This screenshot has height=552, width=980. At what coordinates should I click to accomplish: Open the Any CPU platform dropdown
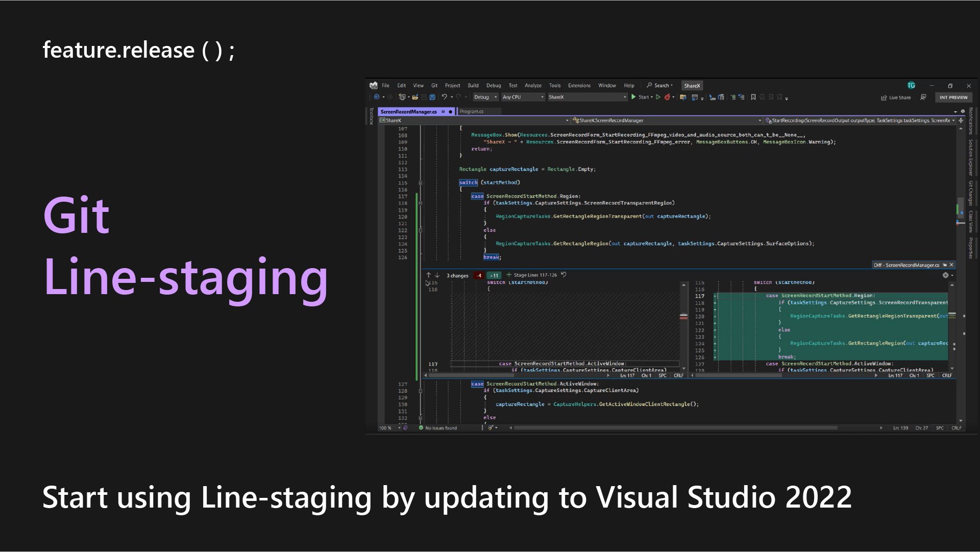coord(523,97)
